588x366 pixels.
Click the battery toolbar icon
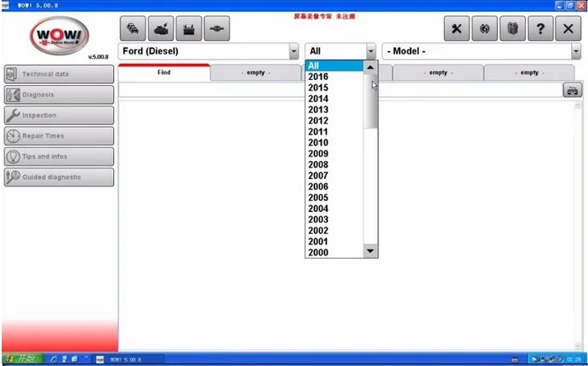(189, 28)
